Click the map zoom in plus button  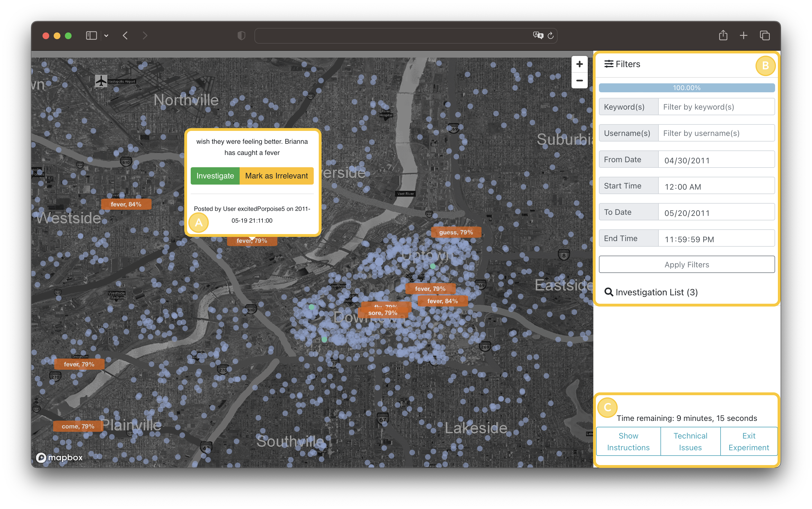[x=579, y=64]
